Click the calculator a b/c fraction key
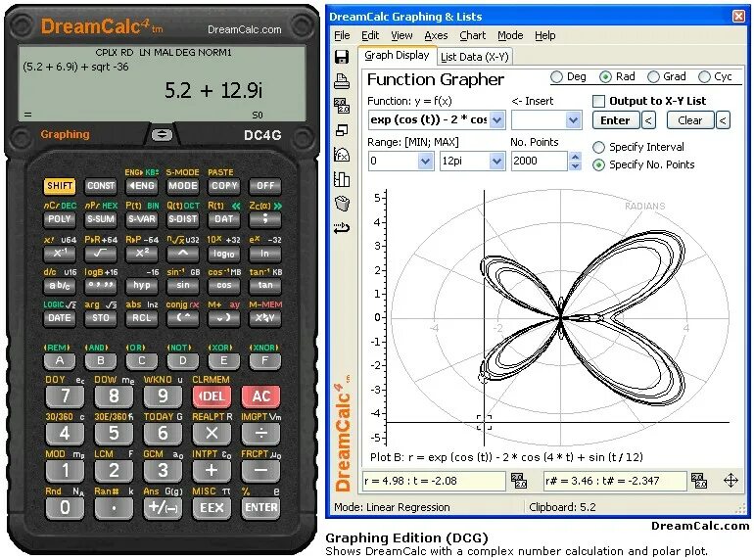 pos(60,285)
